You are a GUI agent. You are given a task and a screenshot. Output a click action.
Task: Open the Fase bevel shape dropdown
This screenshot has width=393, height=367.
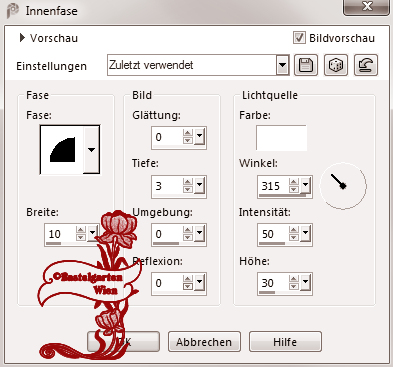click(91, 150)
